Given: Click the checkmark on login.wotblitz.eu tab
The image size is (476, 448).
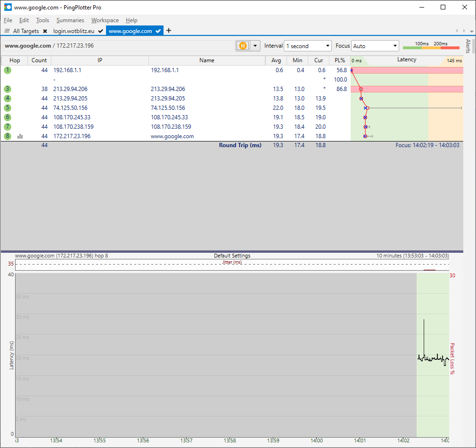Looking at the screenshot, I should coord(101,31).
